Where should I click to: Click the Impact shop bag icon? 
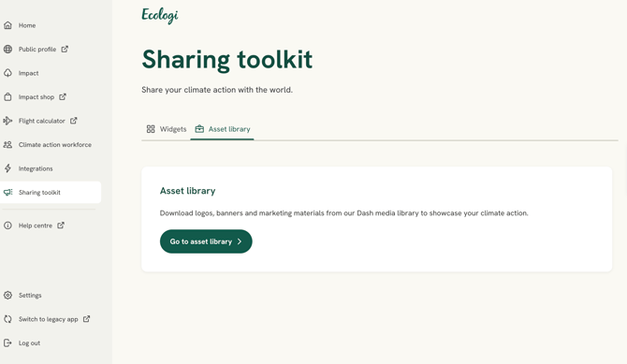[7, 96]
